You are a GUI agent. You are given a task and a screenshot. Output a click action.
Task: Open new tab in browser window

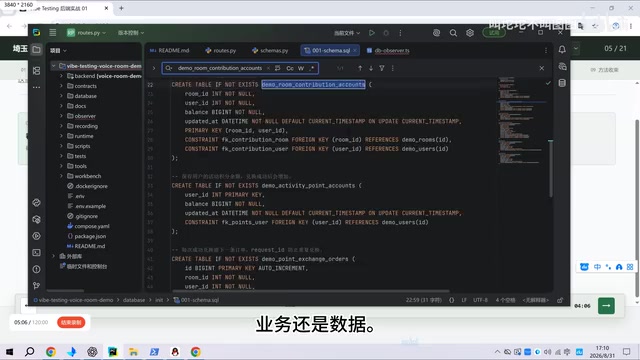(x=121, y=8)
